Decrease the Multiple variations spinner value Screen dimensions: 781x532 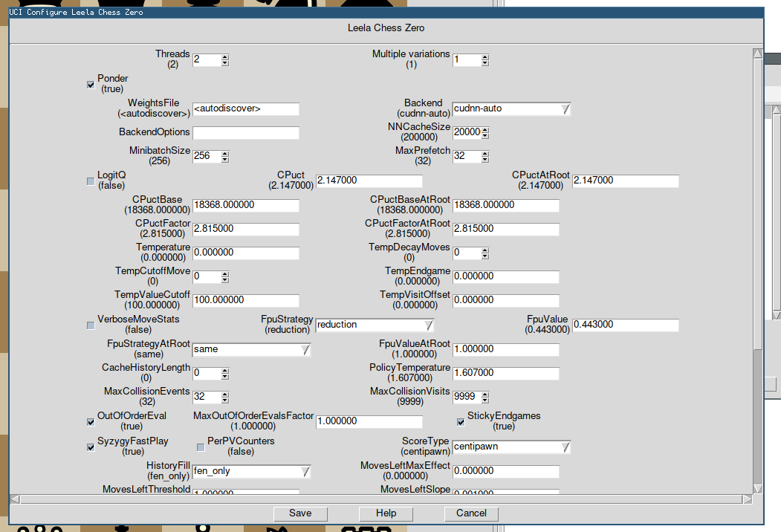(485, 63)
